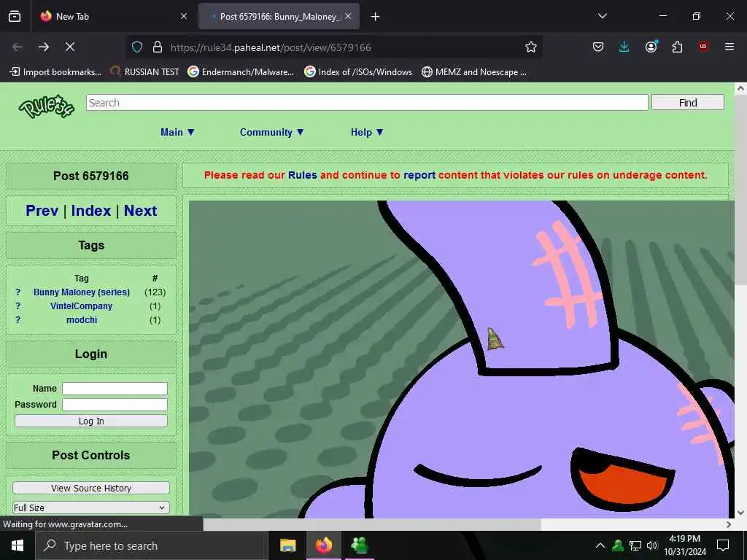Screen dimensions: 747x560
Task: Expand the Help menu
Action: (x=367, y=133)
